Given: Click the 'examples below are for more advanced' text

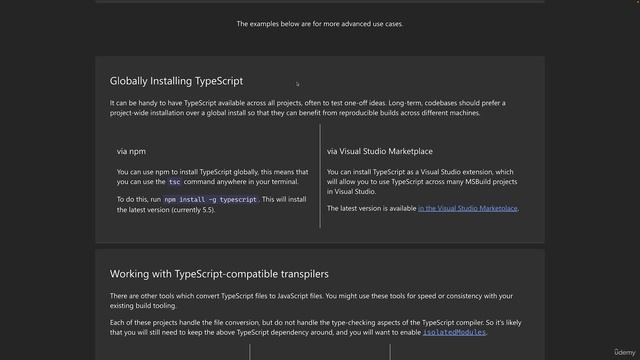Looking at the screenshot, I should tap(320, 24).
